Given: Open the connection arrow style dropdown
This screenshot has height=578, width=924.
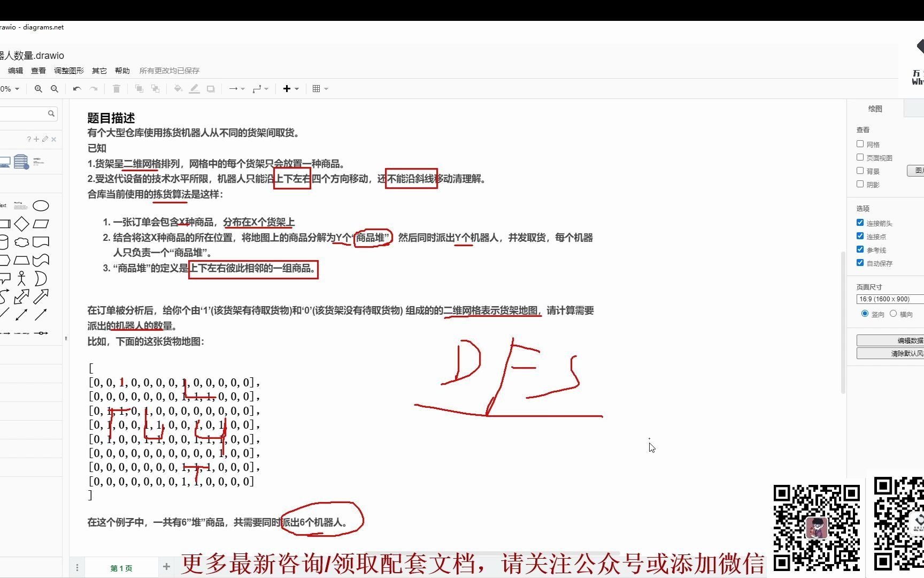Looking at the screenshot, I should coord(236,89).
